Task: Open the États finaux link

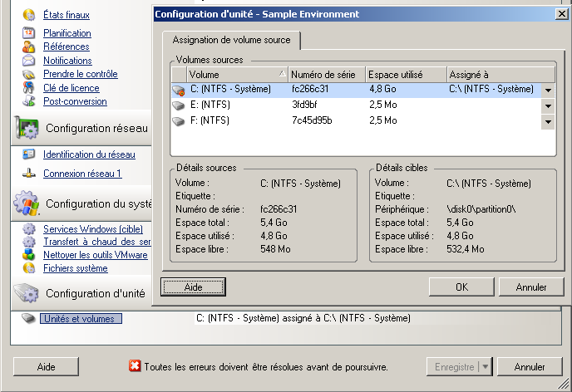Action: pos(67,15)
